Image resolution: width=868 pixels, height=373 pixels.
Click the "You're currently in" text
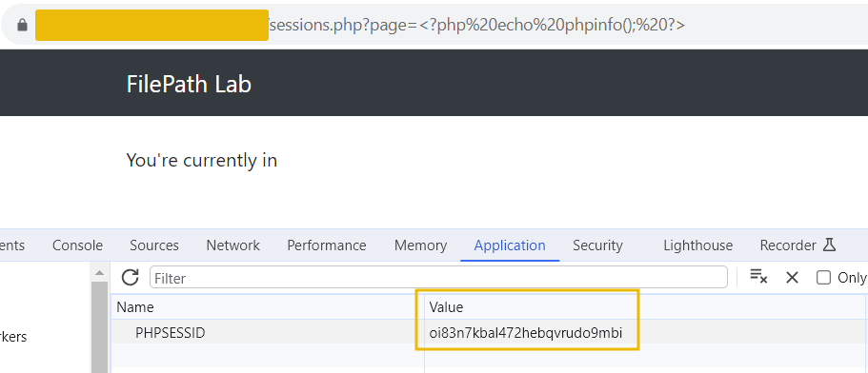(201, 160)
